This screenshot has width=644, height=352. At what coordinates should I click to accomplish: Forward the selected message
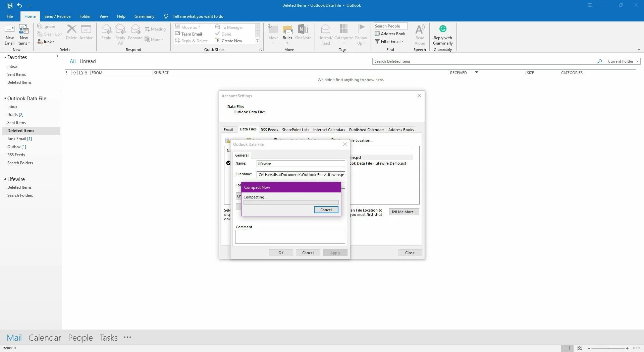tap(135, 32)
